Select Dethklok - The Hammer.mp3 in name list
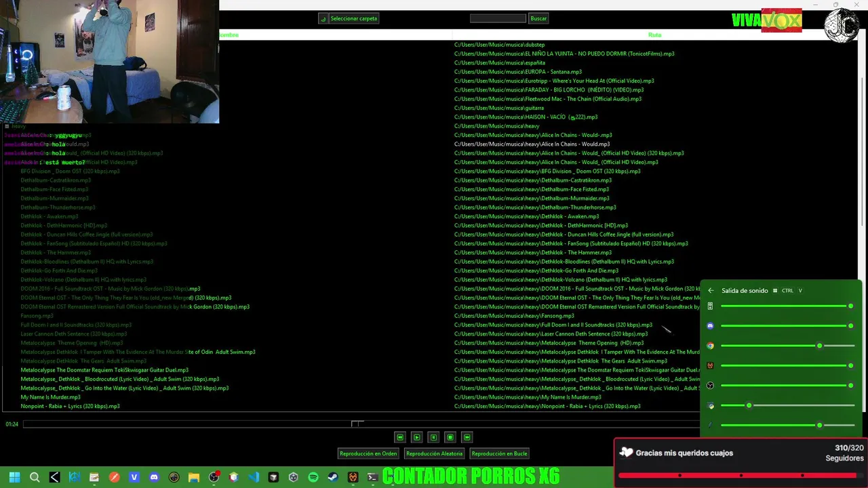868x488 pixels. pos(54,253)
